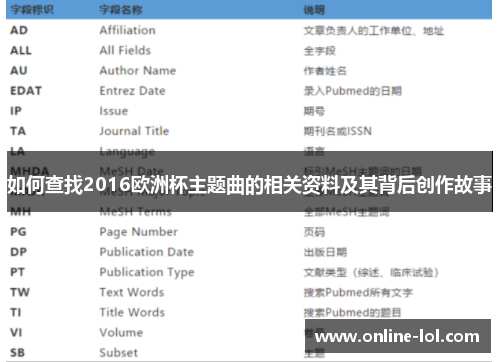This screenshot has width=500, height=362.
Task: Click '搜索Pubmed所有文字' description
Action: pos(358,293)
